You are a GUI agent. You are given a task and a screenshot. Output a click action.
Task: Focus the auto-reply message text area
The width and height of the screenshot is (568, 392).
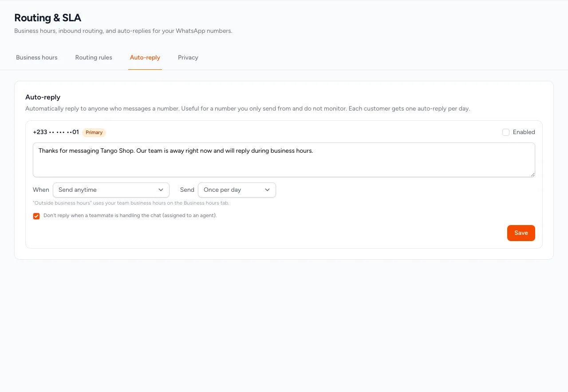(x=284, y=160)
